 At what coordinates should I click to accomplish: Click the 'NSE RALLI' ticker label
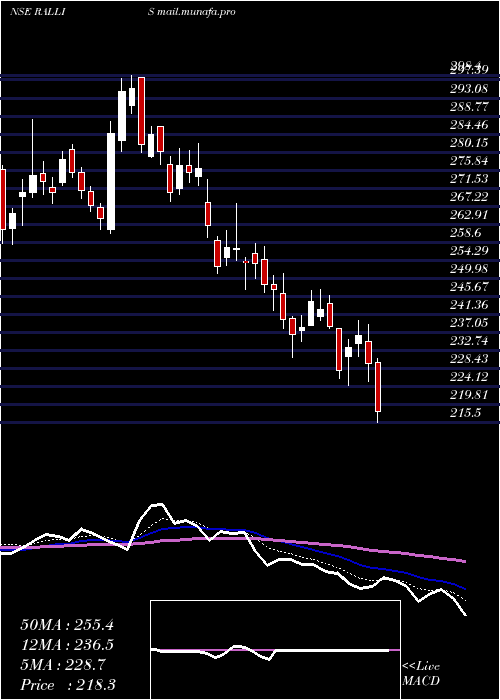click(x=38, y=12)
